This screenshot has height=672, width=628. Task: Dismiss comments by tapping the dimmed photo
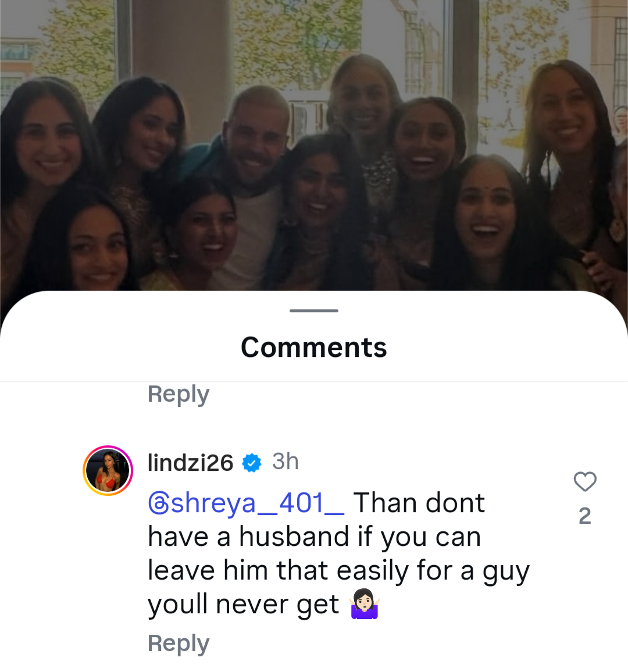click(314, 146)
